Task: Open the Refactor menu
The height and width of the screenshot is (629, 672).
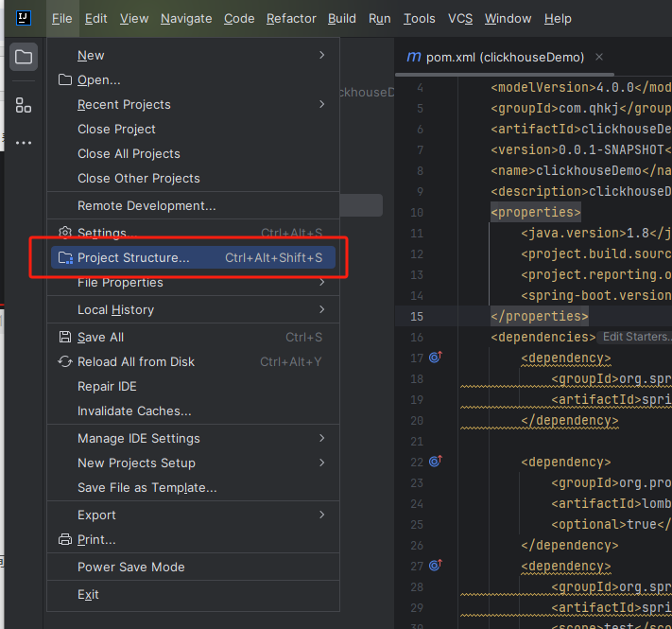Action: (291, 18)
